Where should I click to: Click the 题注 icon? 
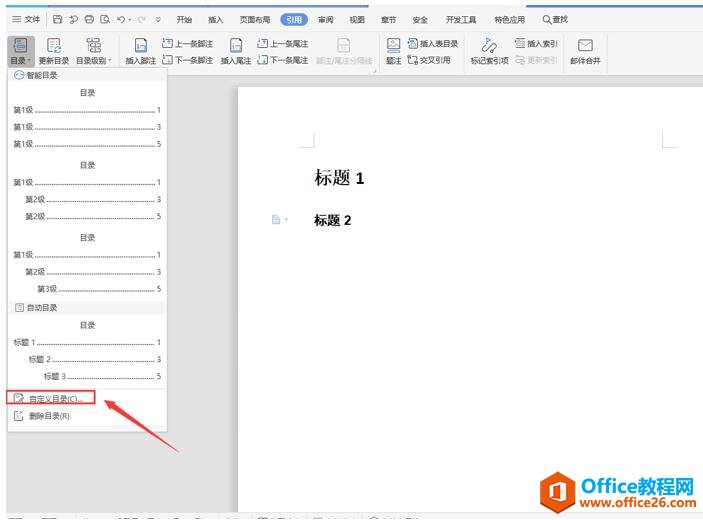(393, 45)
